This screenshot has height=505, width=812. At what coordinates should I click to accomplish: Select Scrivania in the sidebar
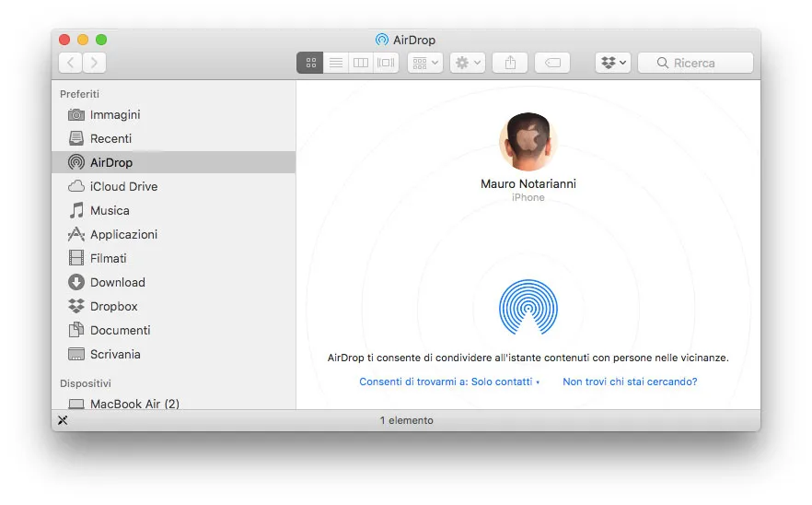(x=173, y=354)
